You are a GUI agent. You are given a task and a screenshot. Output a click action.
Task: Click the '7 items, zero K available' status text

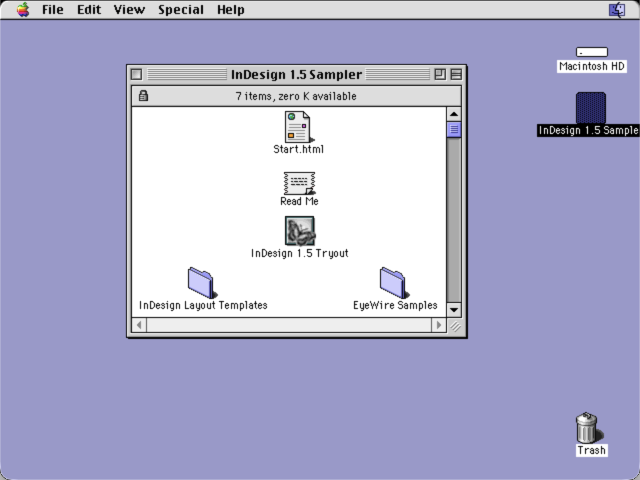click(296, 96)
